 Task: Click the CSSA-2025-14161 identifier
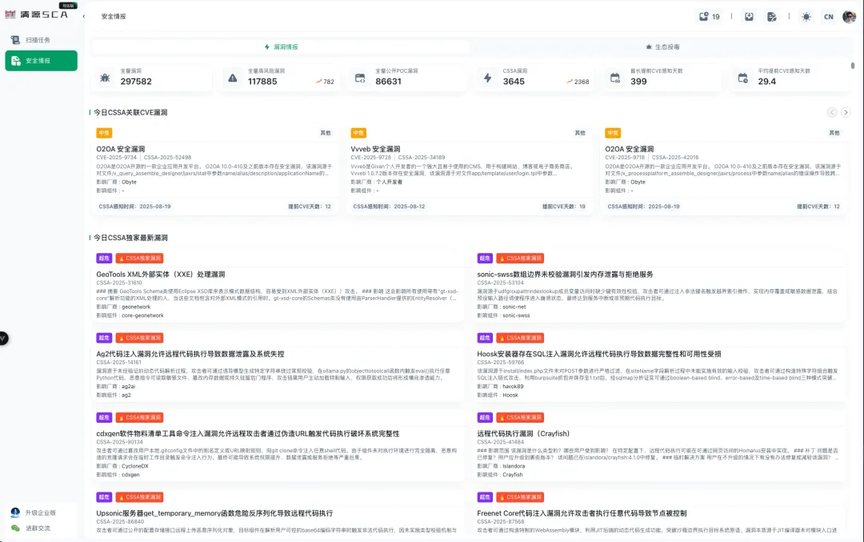tap(119, 362)
